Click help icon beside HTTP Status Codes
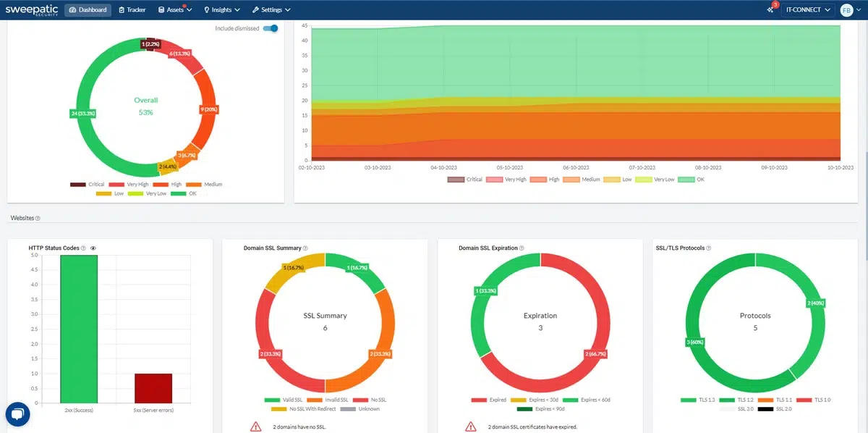Screen dimensions: 868x433 pyautogui.click(x=84, y=248)
